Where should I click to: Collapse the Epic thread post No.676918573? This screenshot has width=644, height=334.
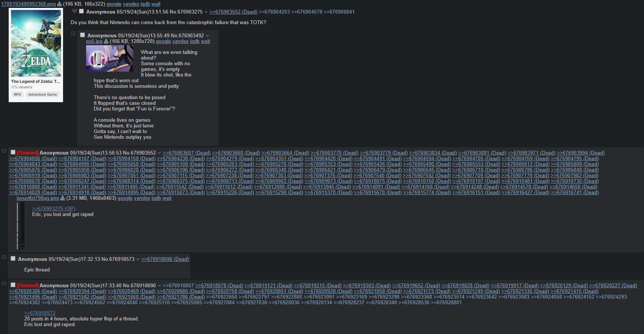point(4,257)
